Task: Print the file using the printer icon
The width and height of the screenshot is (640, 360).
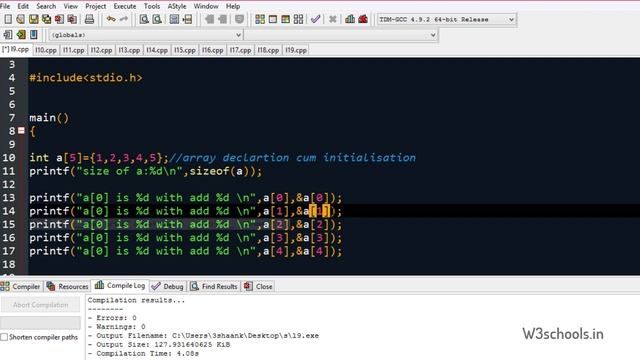Action: click(x=89, y=19)
